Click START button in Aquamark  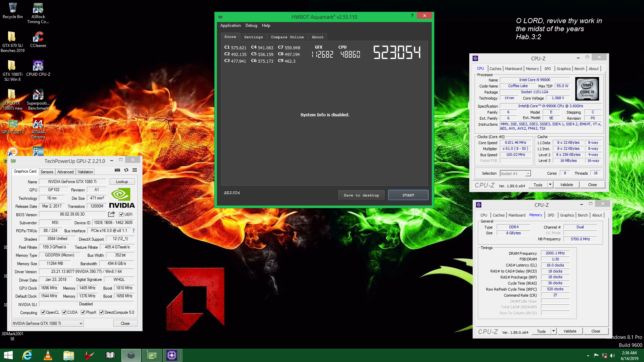tap(408, 195)
